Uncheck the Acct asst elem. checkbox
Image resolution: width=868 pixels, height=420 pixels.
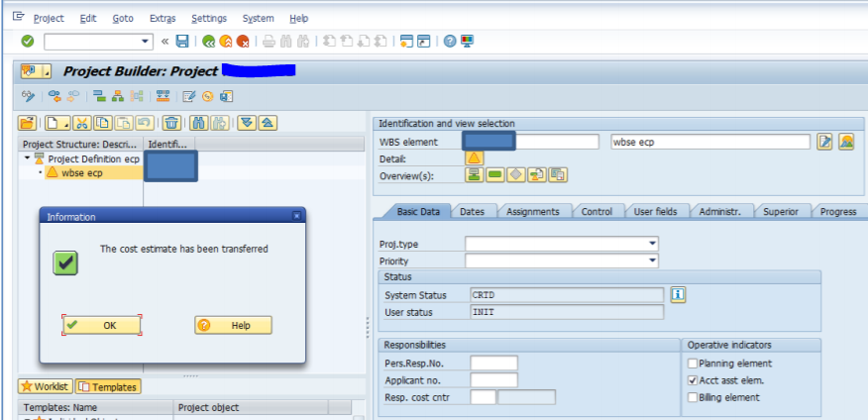coord(692,380)
